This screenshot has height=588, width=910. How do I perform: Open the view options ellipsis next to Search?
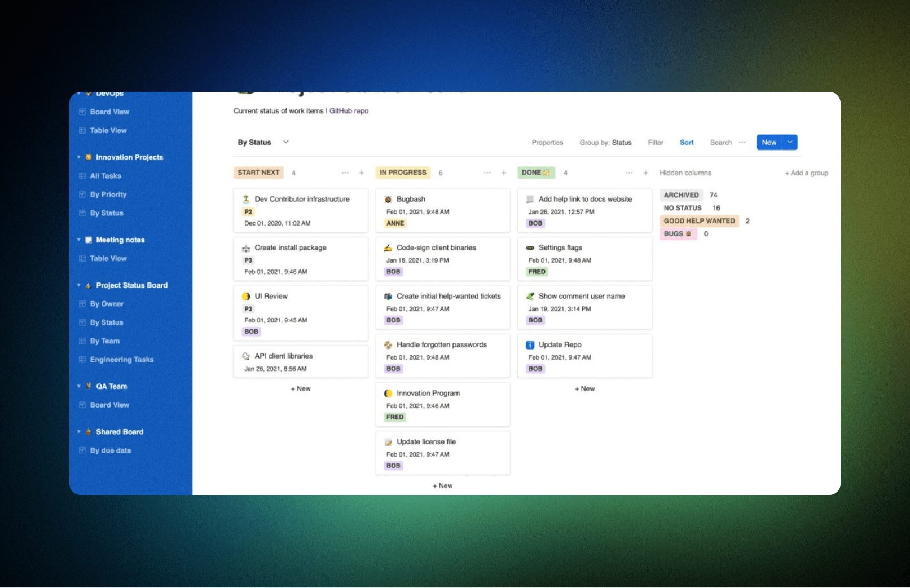coord(742,142)
